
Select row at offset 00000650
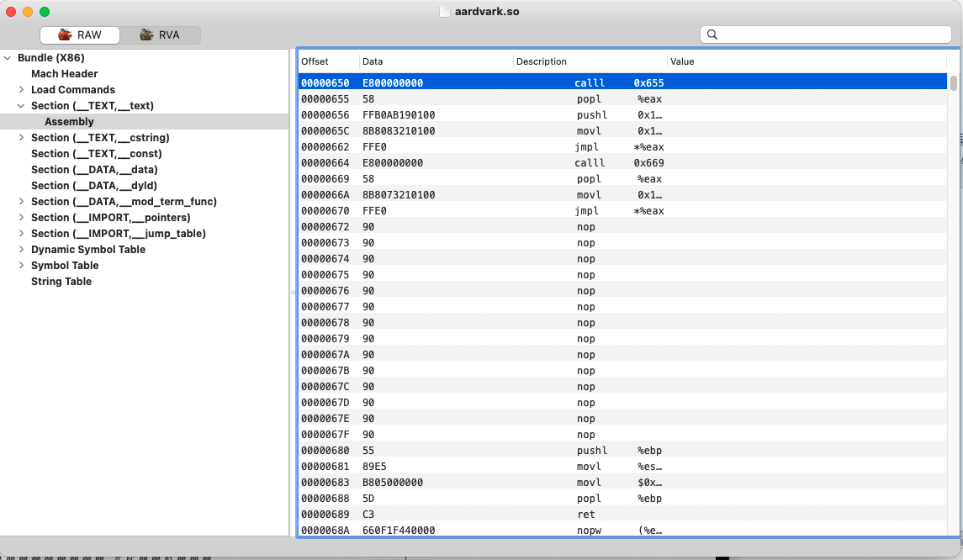click(622, 83)
